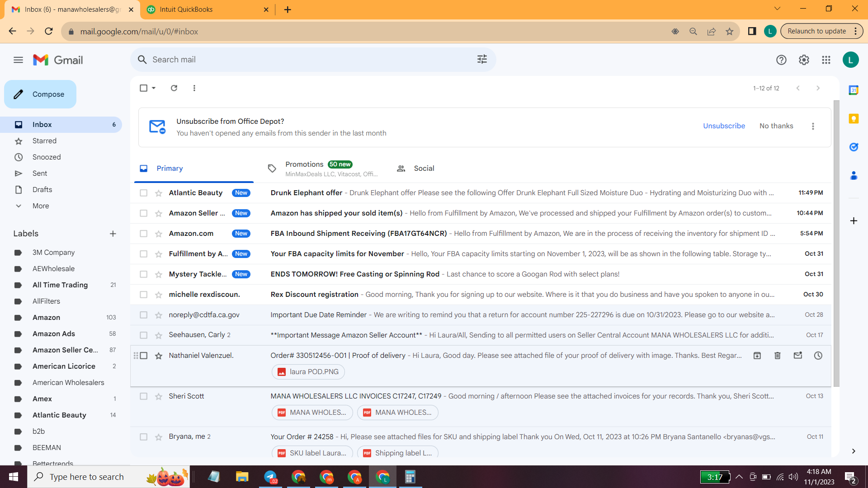Click No thanks on unsubscribe suggestion
Viewport: 868px width, 488px height.
[776, 126]
